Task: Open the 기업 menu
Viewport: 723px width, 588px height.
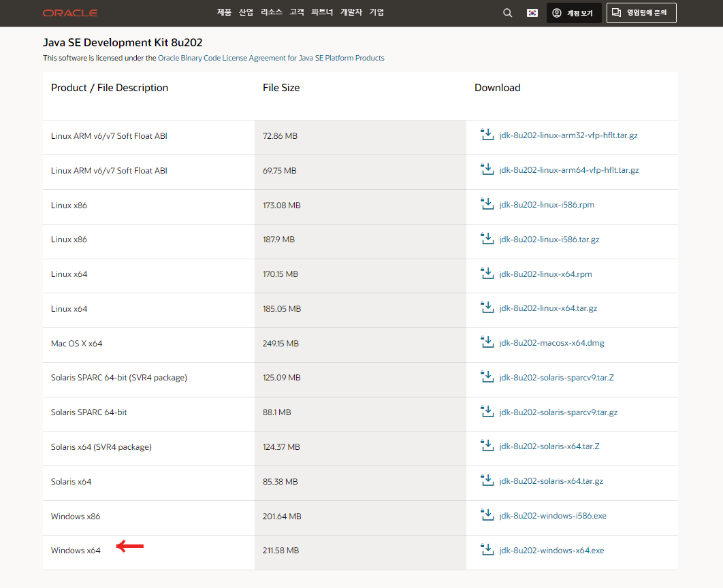Action: 376,12
